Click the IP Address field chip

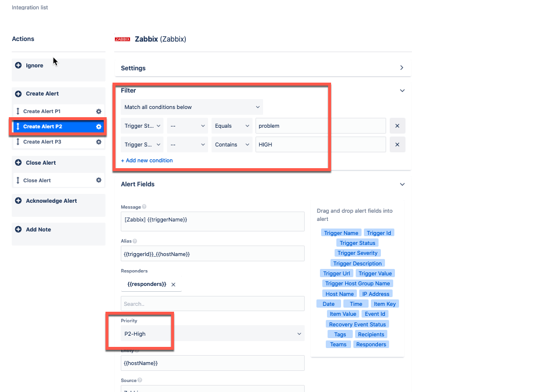pyautogui.click(x=376, y=294)
